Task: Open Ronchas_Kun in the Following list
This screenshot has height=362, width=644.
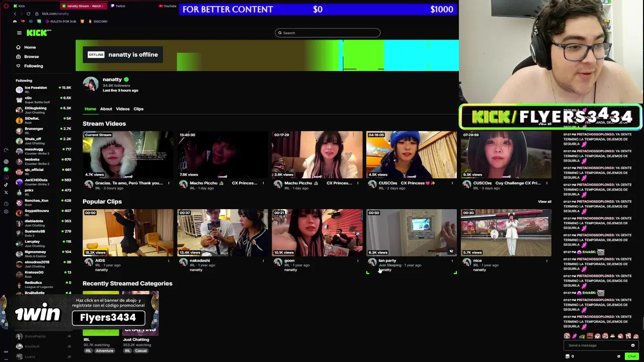Action: [x=44, y=203]
